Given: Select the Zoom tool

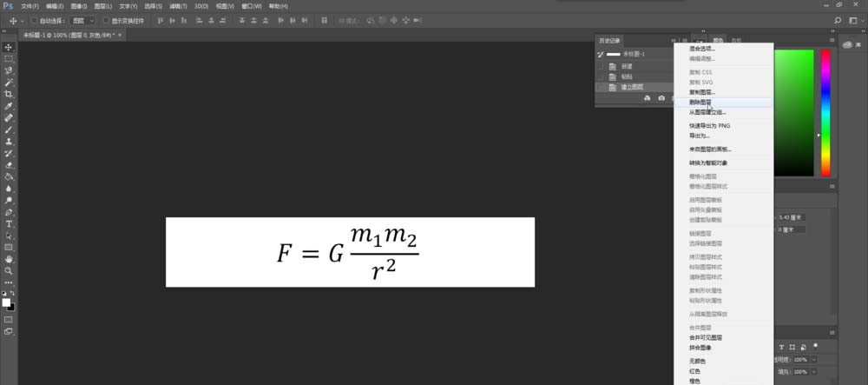Looking at the screenshot, I should pyautogui.click(x=9, y=271).
